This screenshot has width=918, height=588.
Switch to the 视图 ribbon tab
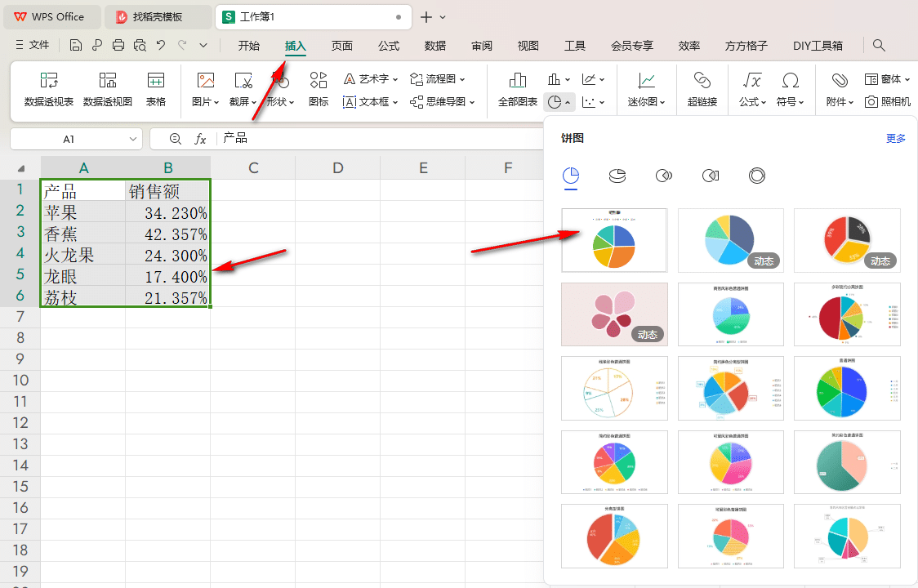click(x=528, y=46)
